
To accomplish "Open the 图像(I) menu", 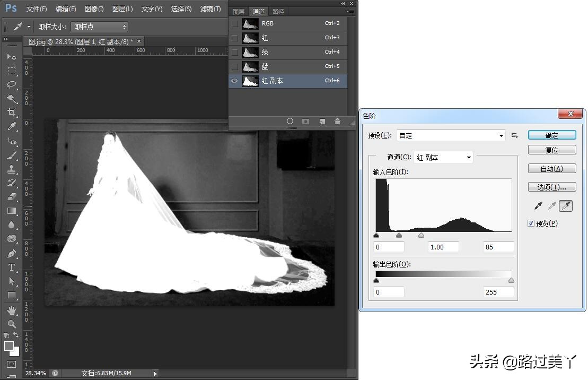I will pos(94,9).
